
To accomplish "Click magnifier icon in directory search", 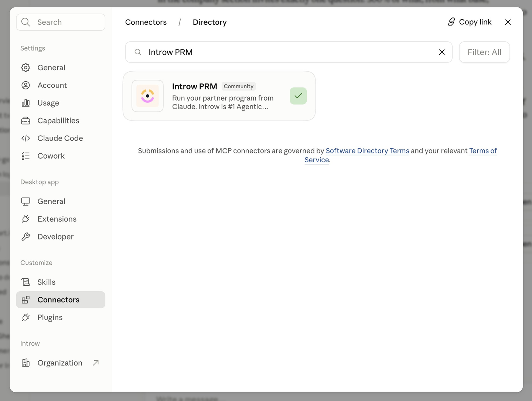I will pyautogui.click(x=138, y=52).
